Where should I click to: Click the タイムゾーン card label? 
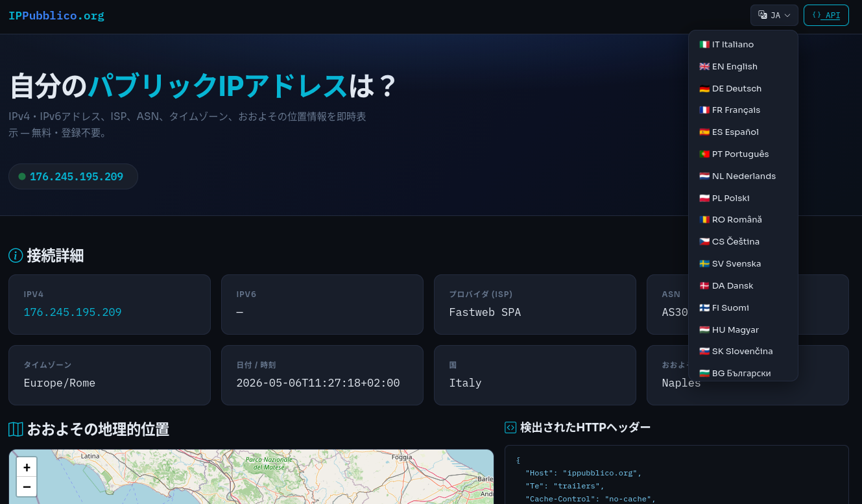pyautogui.click(x=47, y=365)
